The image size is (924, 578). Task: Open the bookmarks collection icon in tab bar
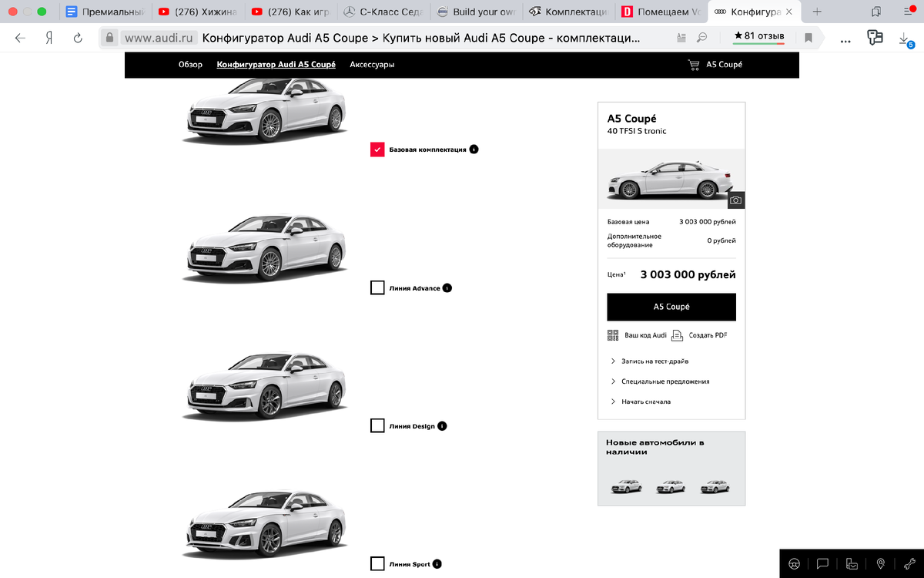click(876, 12)
